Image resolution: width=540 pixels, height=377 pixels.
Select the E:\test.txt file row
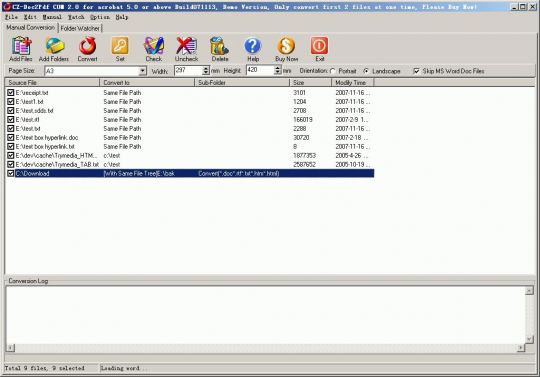tap(190, 128)
